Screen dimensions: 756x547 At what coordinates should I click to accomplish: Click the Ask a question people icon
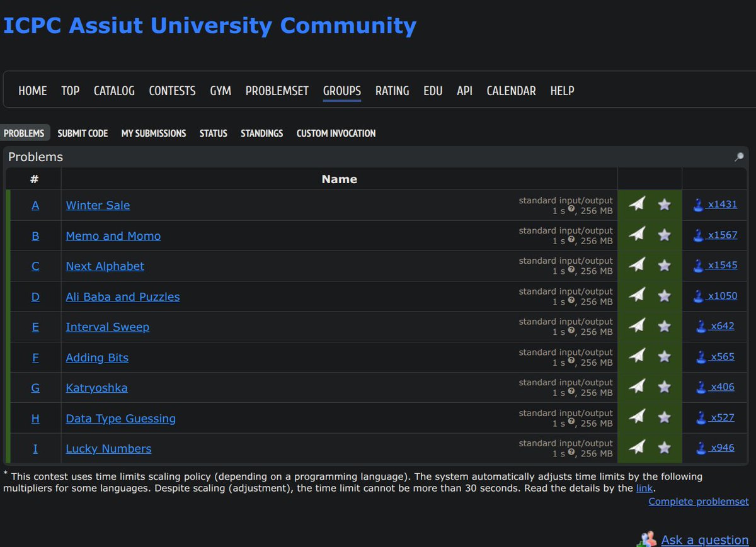pyautogui.click(x=647, y=539)
